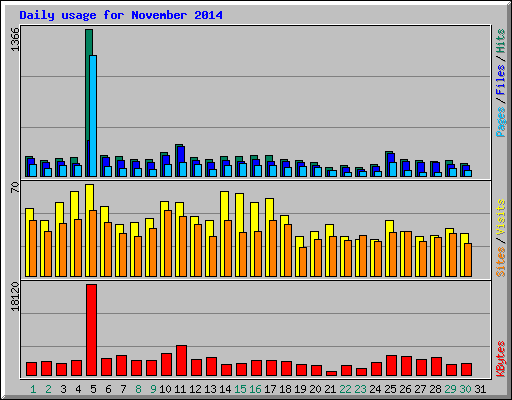Click day label 6 on the x-axis

pyautogui.click(x=108, y=389)
